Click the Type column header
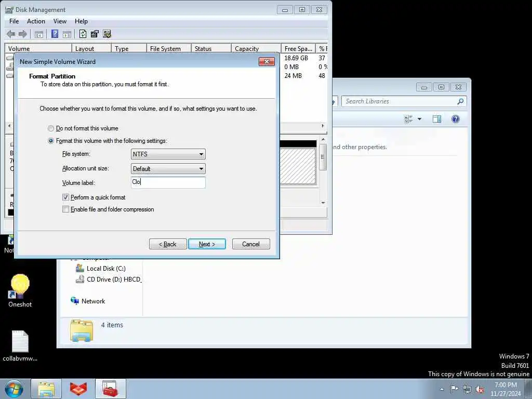This screenshot has width=532, height=399. tap(129, 48)
